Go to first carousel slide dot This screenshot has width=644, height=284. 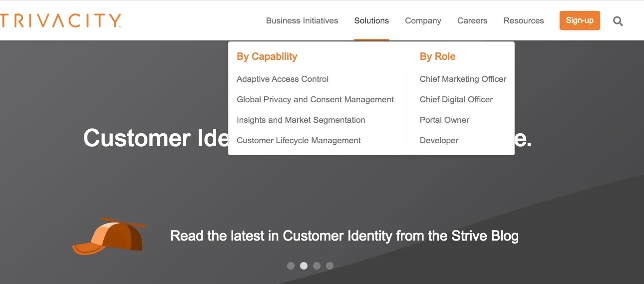tap(291, 266)
